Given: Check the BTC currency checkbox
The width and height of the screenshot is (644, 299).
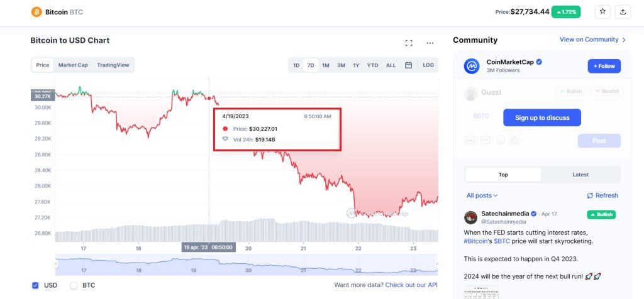Looking at the screenshot, I should point(74,285).
